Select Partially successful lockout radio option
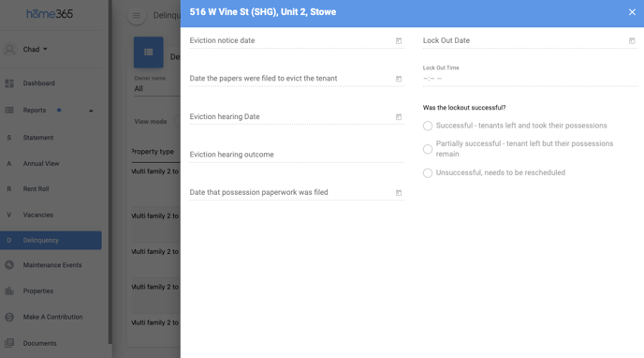 pyautogui.click(x=428, y=149)
